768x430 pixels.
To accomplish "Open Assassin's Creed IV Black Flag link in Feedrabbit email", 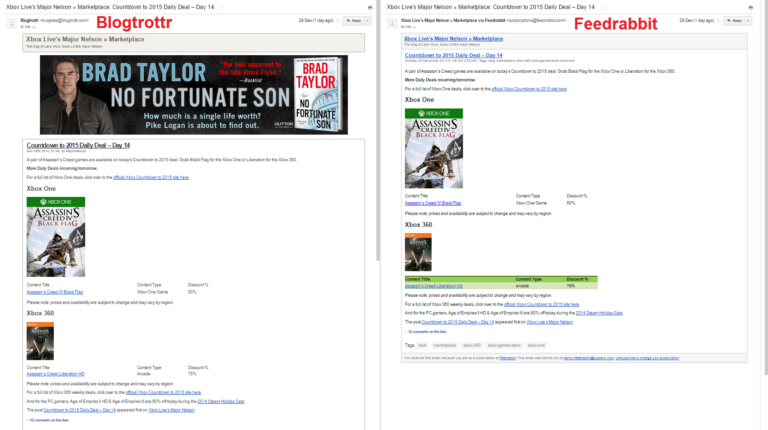I will 433,203.
